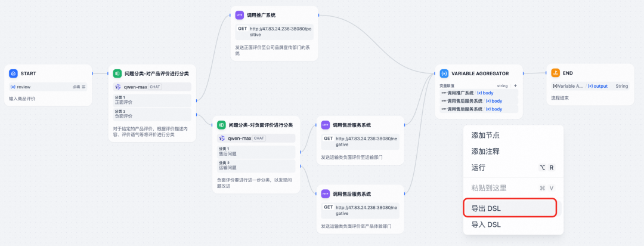Click the 发送正面评价 description under 调用推广系统
The image size is (644, 246).
[x=273, y=51]
